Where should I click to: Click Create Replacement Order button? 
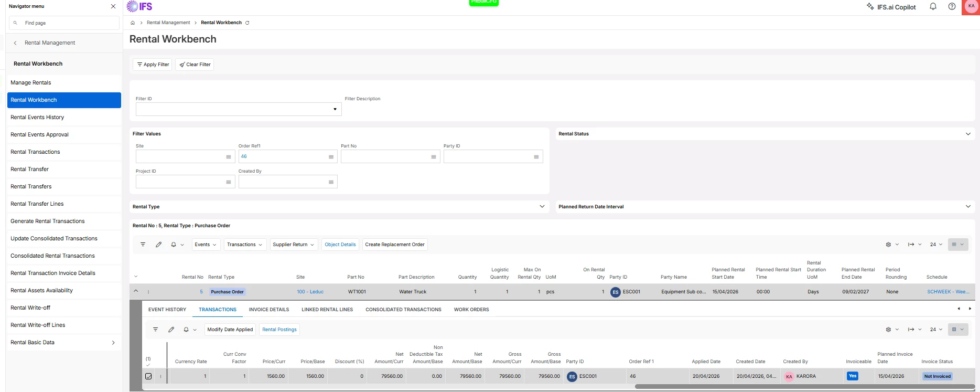(395, 245)
